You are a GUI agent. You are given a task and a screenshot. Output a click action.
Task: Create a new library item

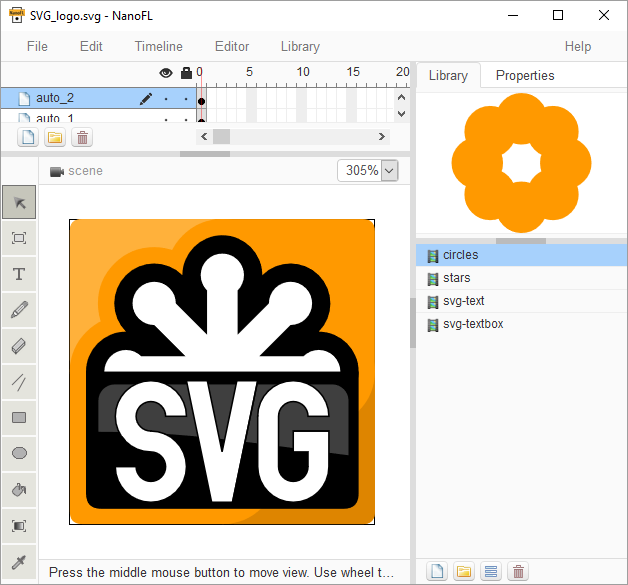(437, 571)
